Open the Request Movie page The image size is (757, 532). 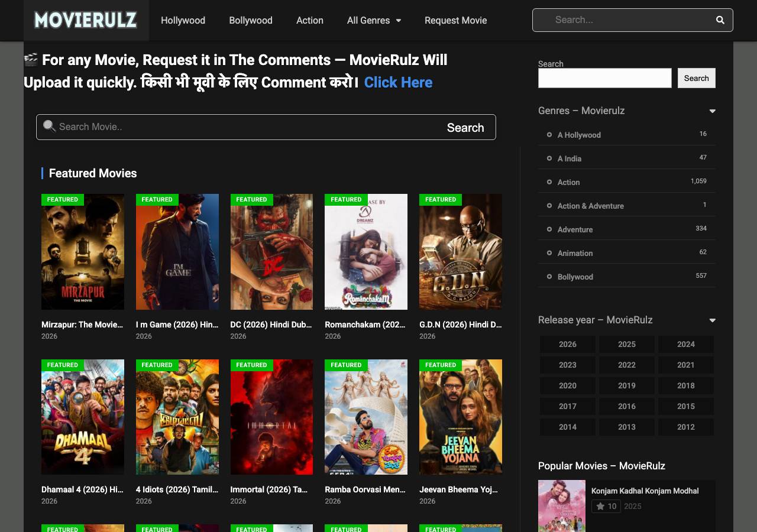tap(456, 20)
